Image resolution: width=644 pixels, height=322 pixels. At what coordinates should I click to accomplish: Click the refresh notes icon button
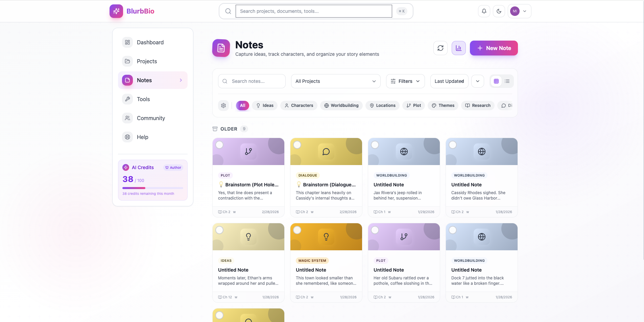pyautogui.click(x=440, y=48)
